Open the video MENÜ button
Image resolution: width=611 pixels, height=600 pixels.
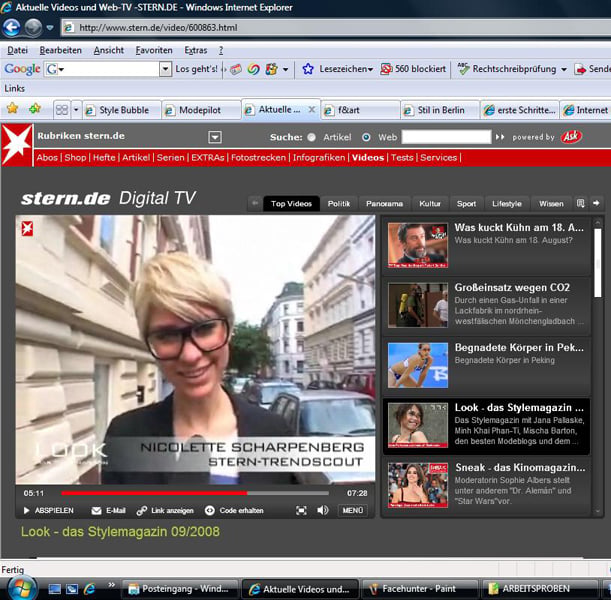[x=353, y=510]
